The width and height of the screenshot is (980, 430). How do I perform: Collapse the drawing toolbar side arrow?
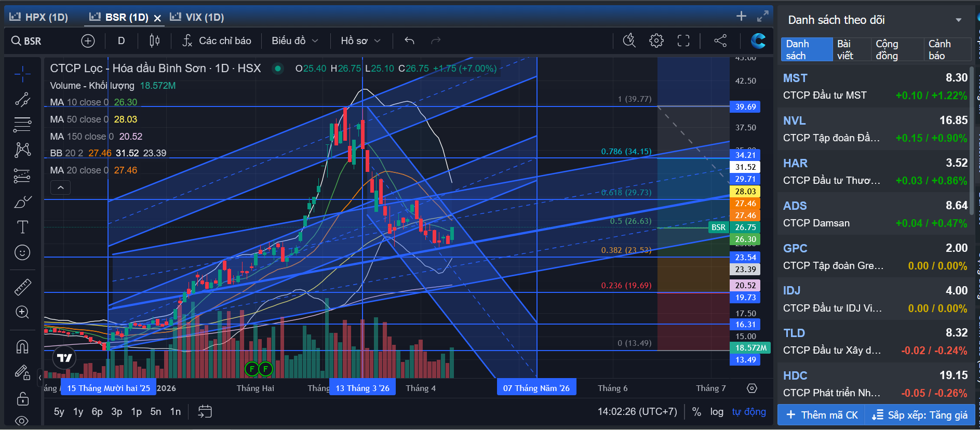click(40, 378)
